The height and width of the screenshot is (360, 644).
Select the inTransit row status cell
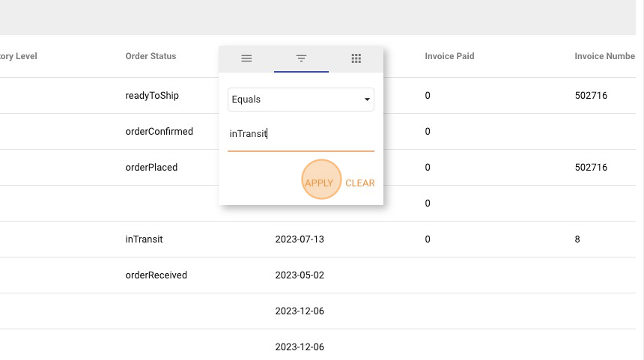click(x=144, y=240)
